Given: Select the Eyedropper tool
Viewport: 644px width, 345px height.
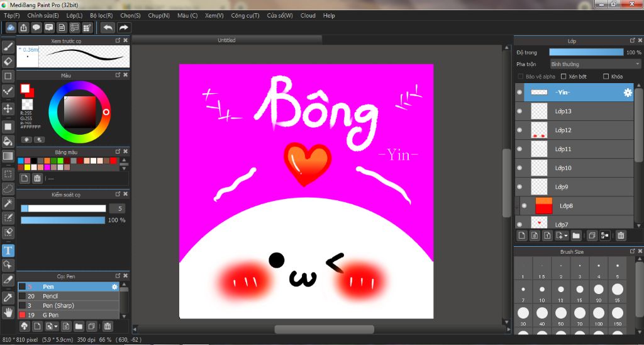Looking at the screenshot, I should point(8,297).
